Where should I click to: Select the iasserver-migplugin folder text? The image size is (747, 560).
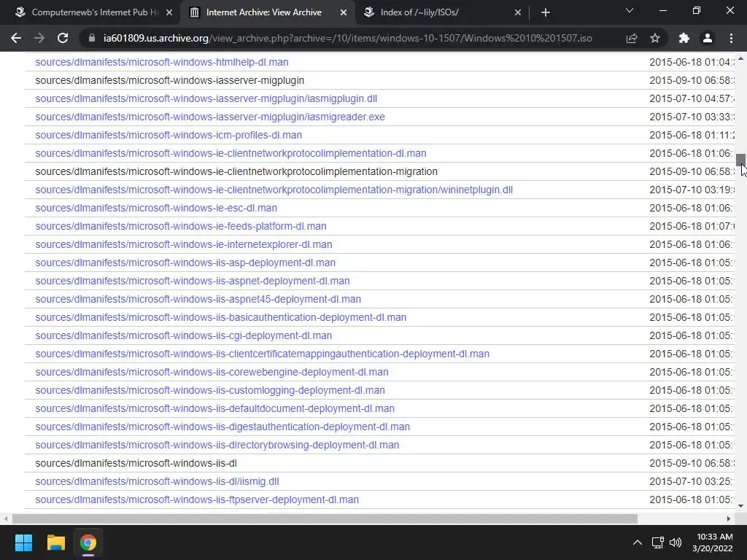tap(169, 80)
